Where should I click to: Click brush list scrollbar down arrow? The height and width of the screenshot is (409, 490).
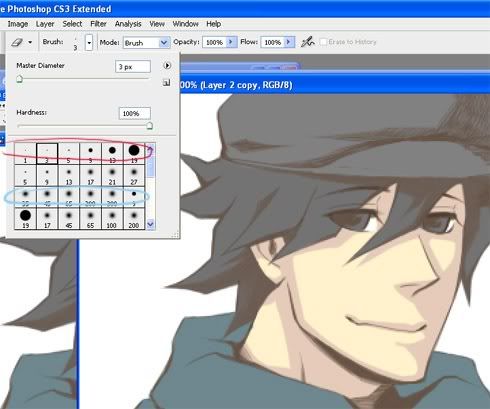point(150,224)
